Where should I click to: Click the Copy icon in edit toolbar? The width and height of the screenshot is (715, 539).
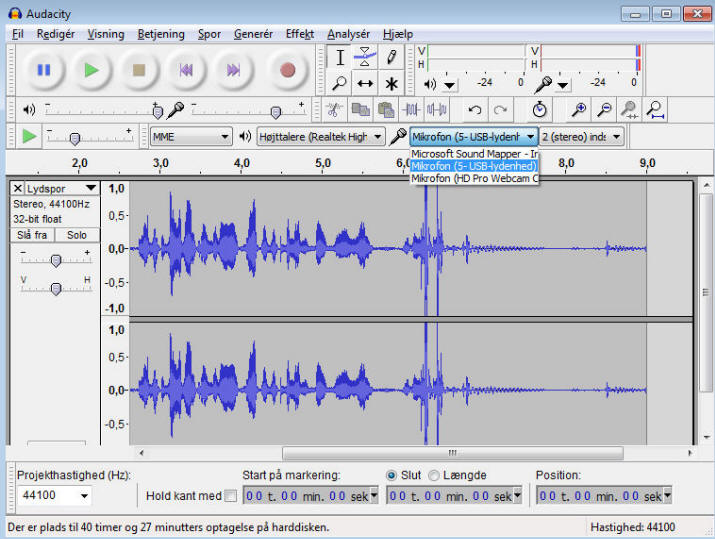tap(361, 110)
